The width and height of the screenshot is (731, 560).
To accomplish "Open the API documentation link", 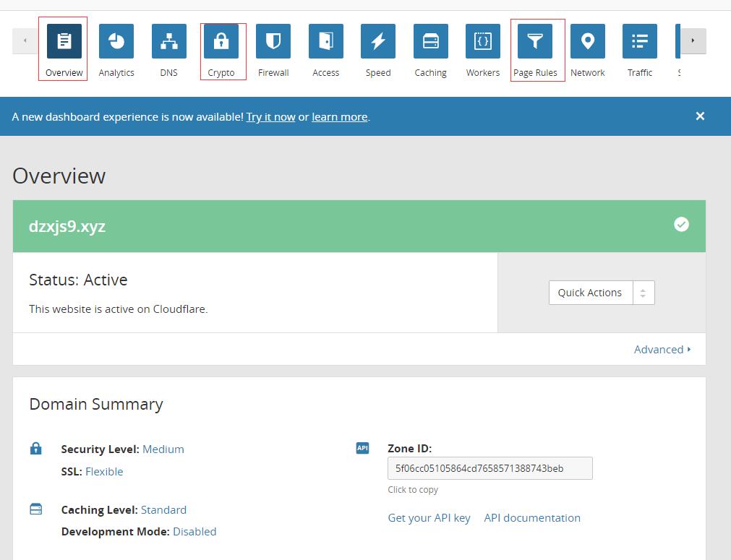I will click(x=532, y=518).
